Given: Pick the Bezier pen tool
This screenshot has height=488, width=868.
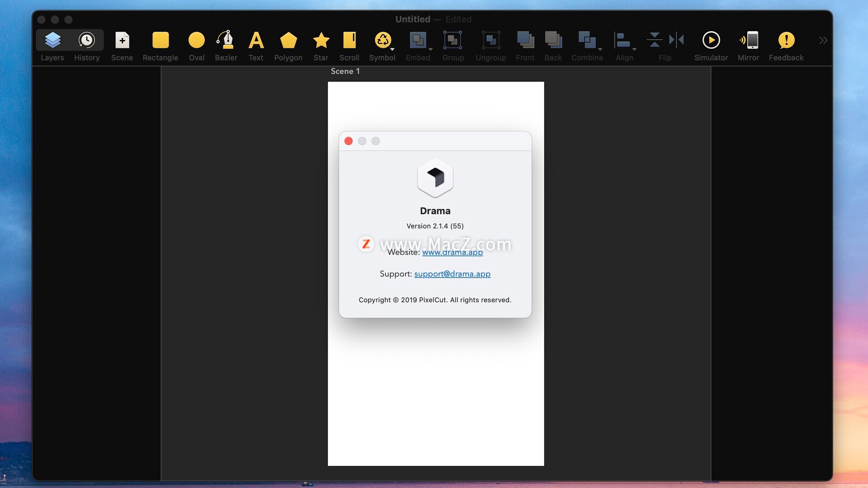Looking at the screenshot, I should click(226, 41).
